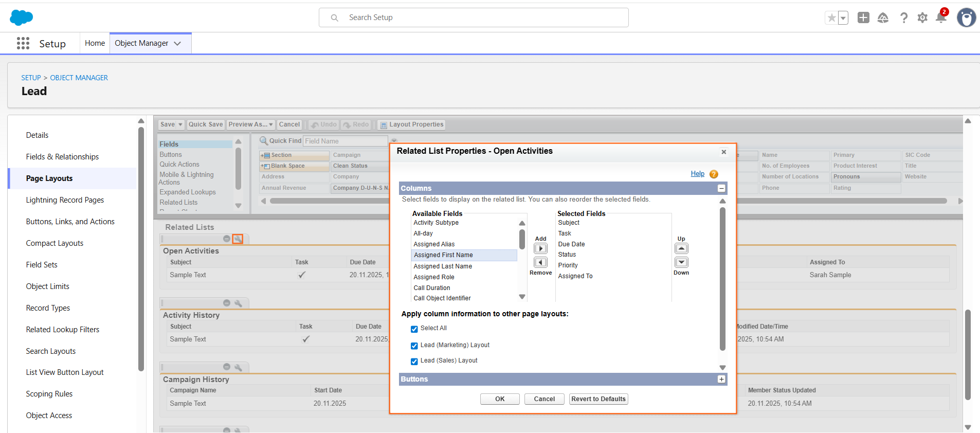Image resolution: width=980 pixels, height=433 pixels.
Task: Open the Trailhead guidance icon
Action: pyautogui.click(x=883, y=18)
